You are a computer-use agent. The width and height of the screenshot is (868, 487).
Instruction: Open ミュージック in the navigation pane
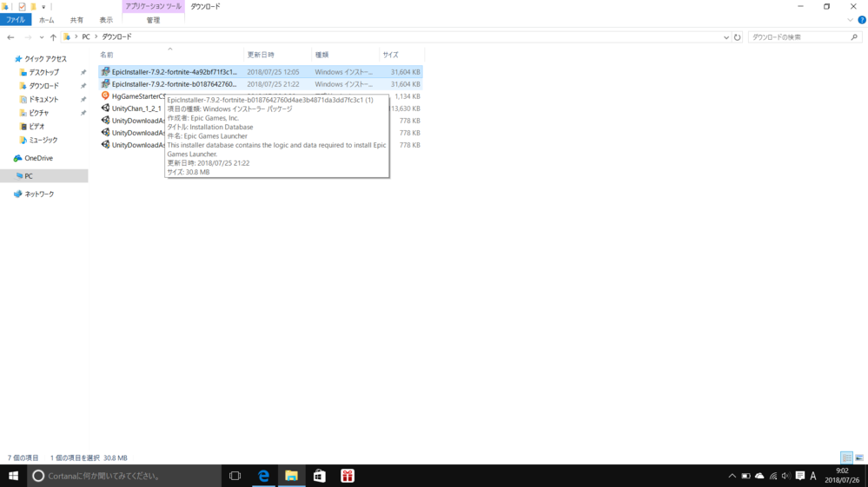click(43, 140)
